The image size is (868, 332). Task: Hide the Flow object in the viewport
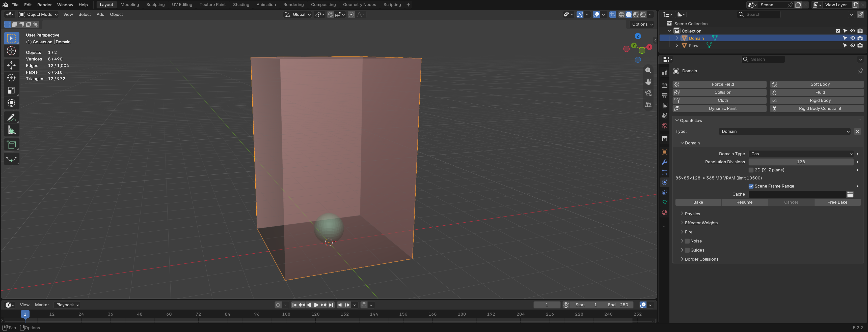(x=853, y=45)
